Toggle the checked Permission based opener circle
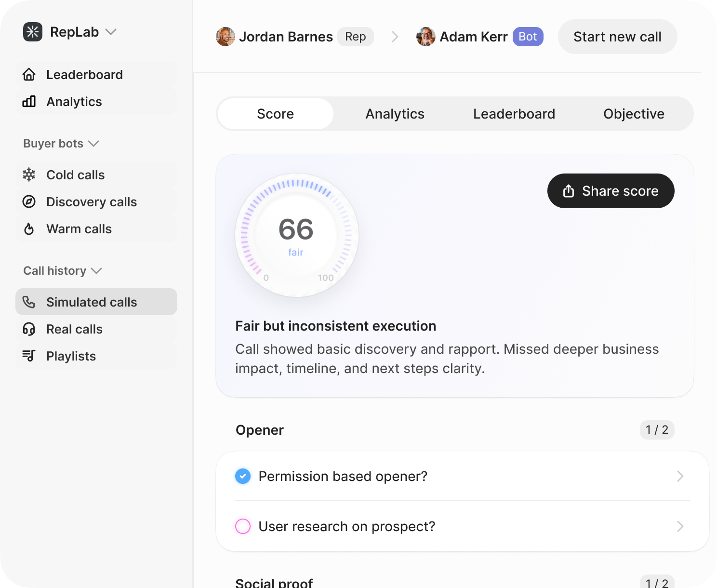The height and width of the screenshot is (588, 717). point(243,476)
